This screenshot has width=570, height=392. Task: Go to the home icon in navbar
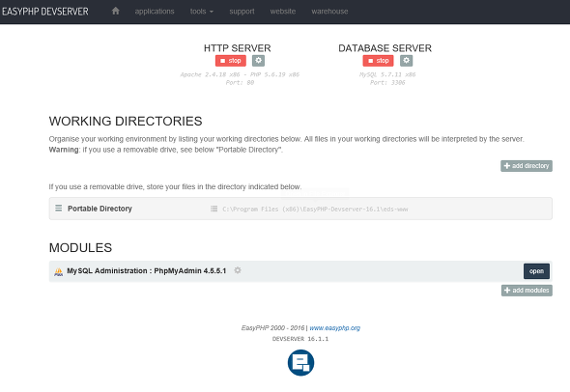(x=116, y=11)
